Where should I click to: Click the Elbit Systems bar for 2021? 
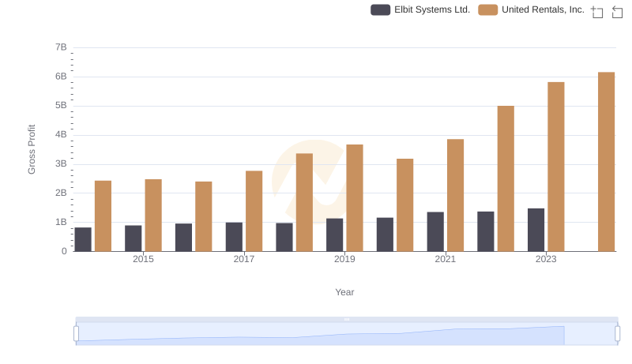click(x=435, y=232)
